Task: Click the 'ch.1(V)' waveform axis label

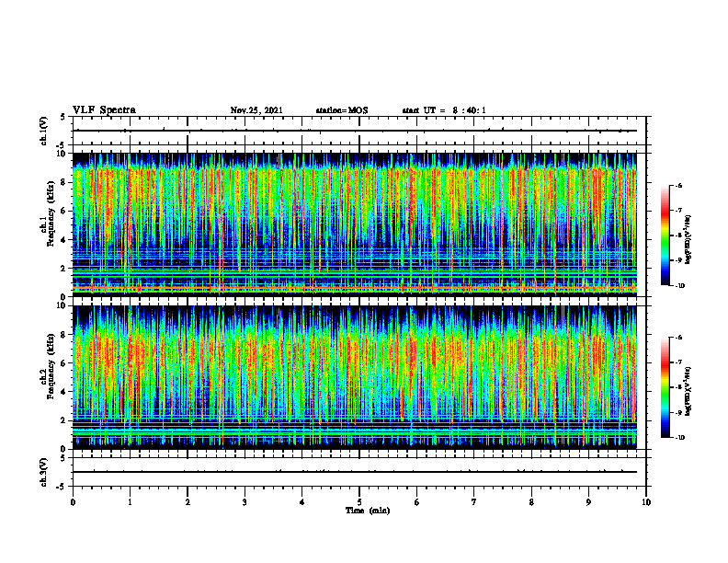Action: (x=44, y=131)
